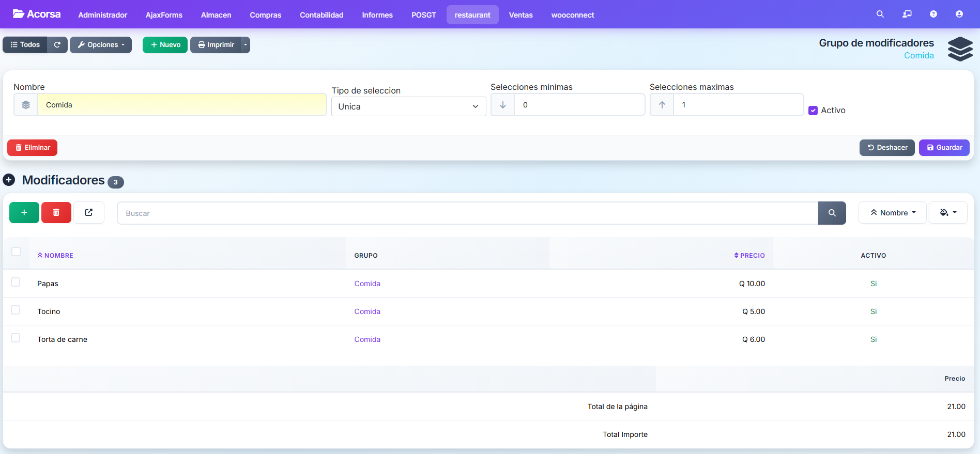Viewport: 980px width, 454px height.
Task: Tick the checkbox for Torta de carne
Action: 16,338
